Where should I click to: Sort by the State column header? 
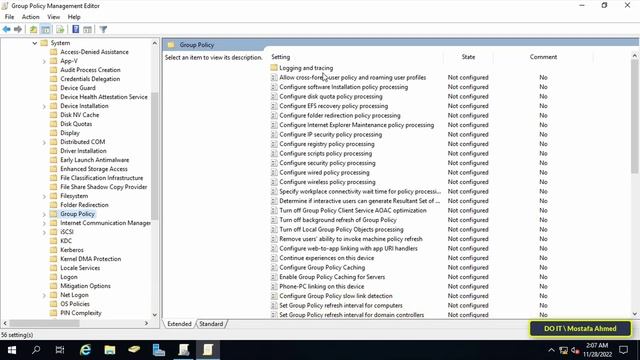pyautogui.click(x=468, y=57)
